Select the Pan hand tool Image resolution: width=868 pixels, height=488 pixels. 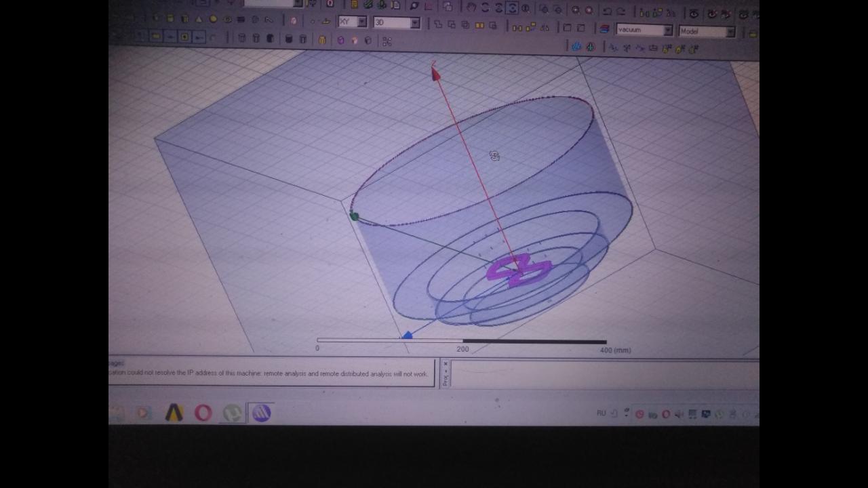471,7
